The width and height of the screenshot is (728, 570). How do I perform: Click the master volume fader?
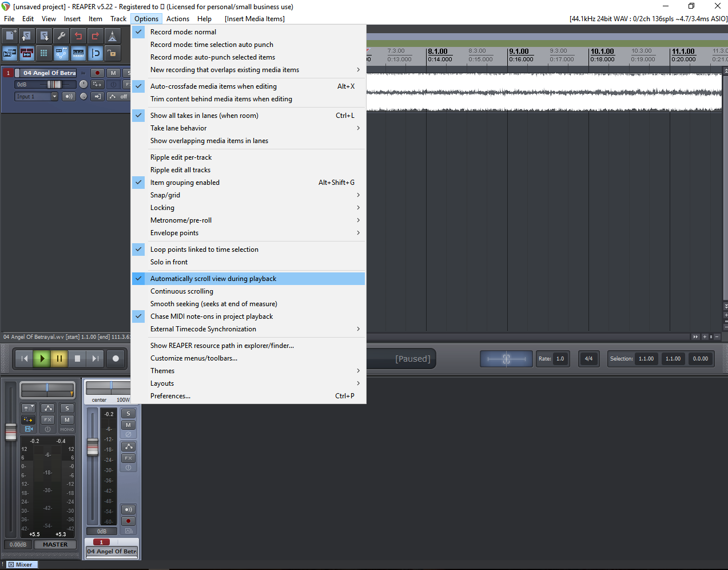[x=11, y=432]
